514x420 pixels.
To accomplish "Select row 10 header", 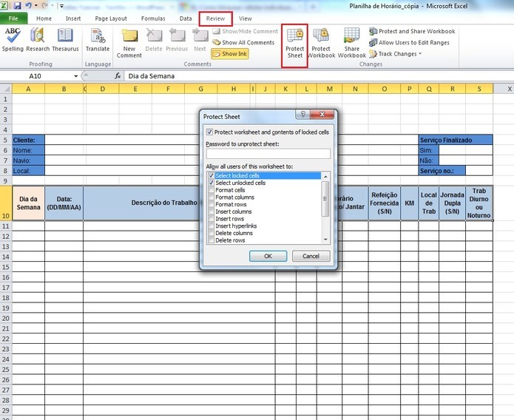I will coord(6,203).
